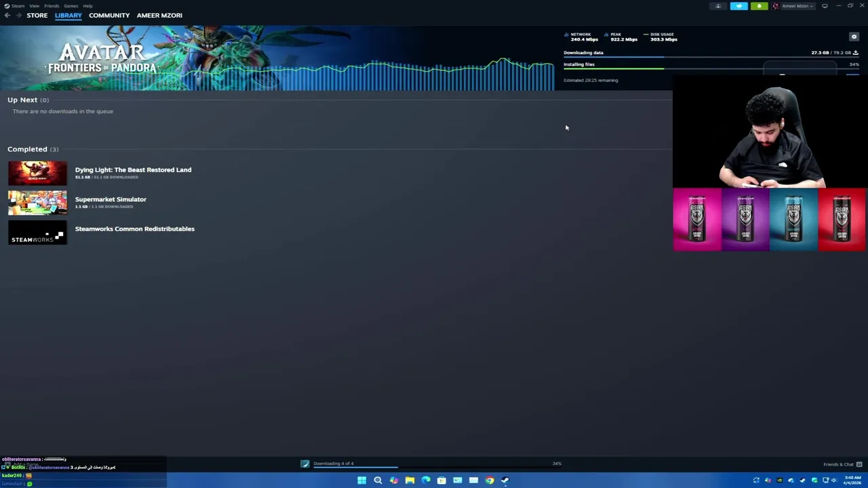Switch to the LIBRARY tab
The image size is (868, 488).
(68, 15)
